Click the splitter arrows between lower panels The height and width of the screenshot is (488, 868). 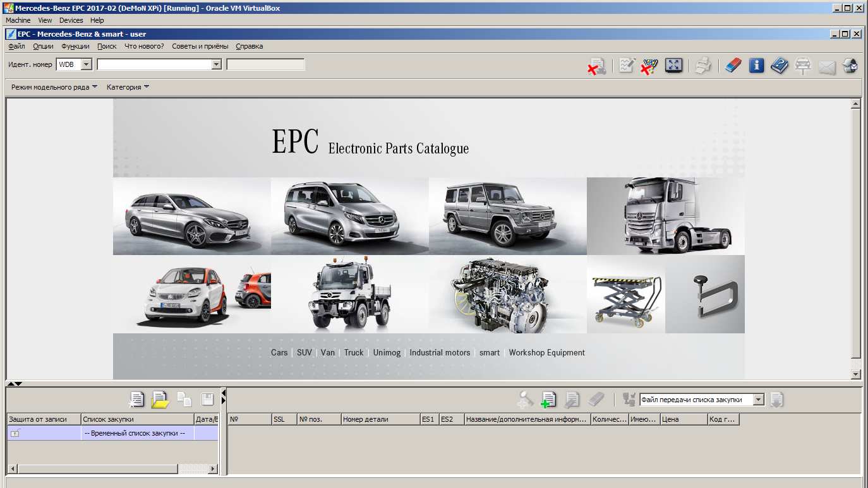pyautogui.click(x=223, y=398)
